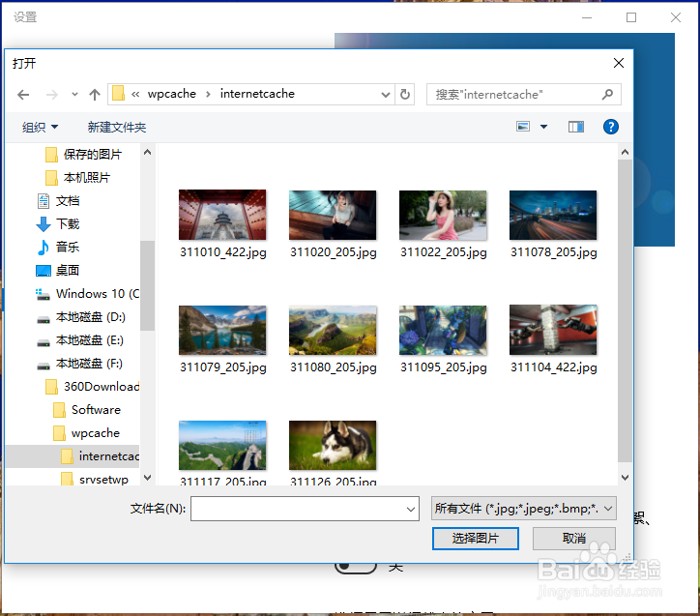Select 保存的图片 folder in tree

tap(84, 155)
